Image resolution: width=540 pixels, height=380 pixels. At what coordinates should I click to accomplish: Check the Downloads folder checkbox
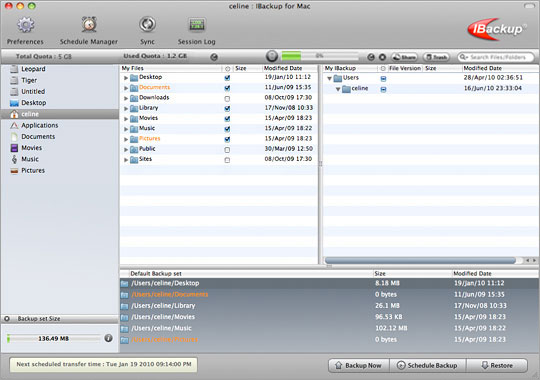(227, 99)
